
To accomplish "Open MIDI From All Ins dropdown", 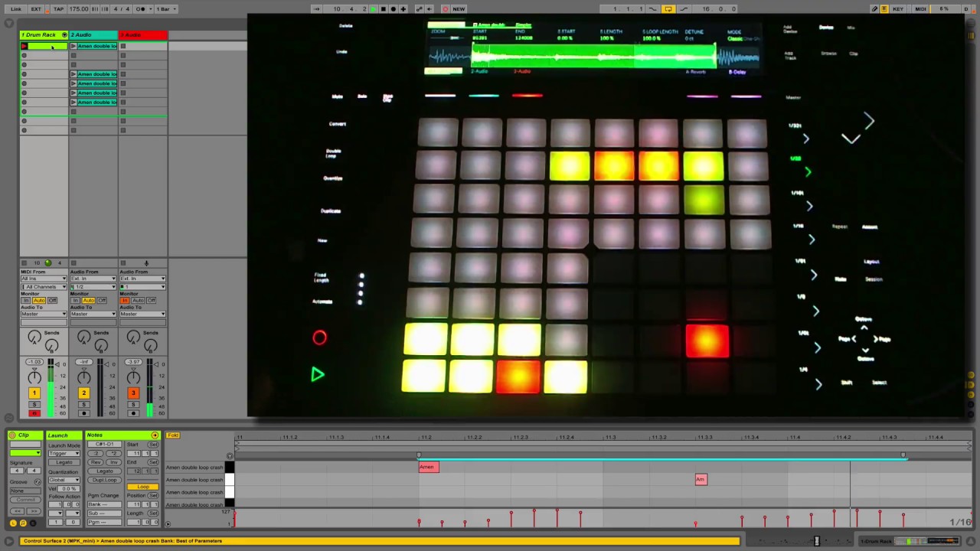I will tap(44, 279).
